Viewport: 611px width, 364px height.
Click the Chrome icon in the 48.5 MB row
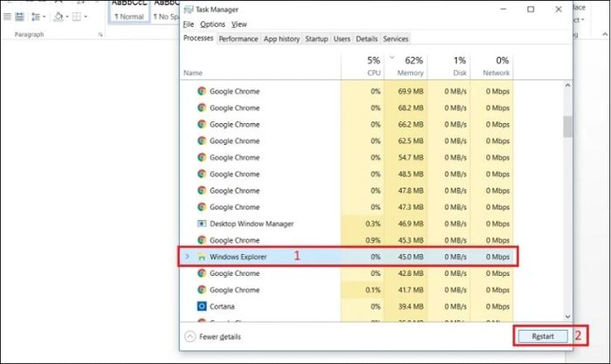pos(202,174)
